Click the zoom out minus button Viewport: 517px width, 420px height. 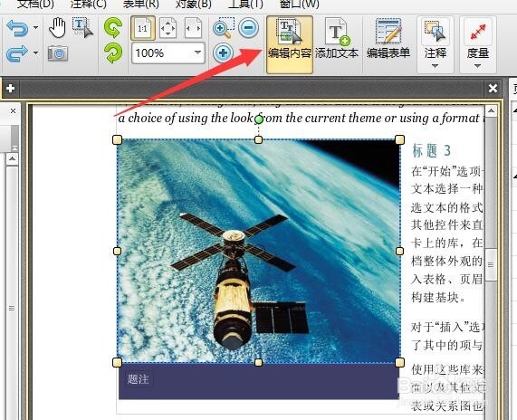tap(249, 27)
